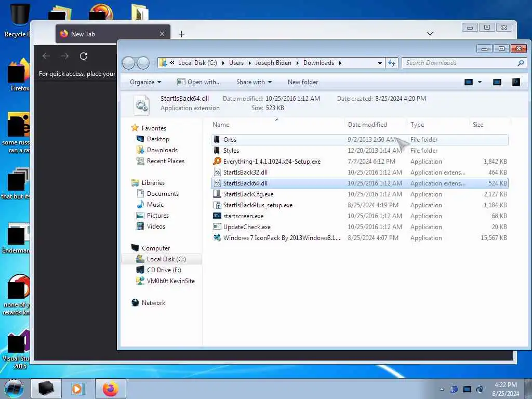
Task: Open the Documents library
Action: click(x=163, y=194)
